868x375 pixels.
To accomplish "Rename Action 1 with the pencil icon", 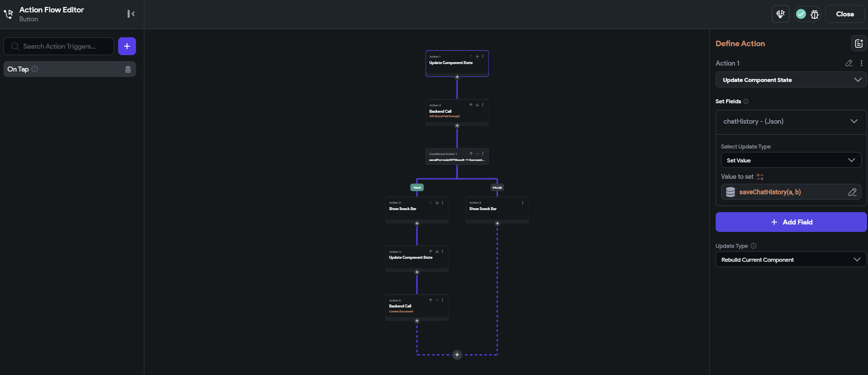I will point(849,63).
